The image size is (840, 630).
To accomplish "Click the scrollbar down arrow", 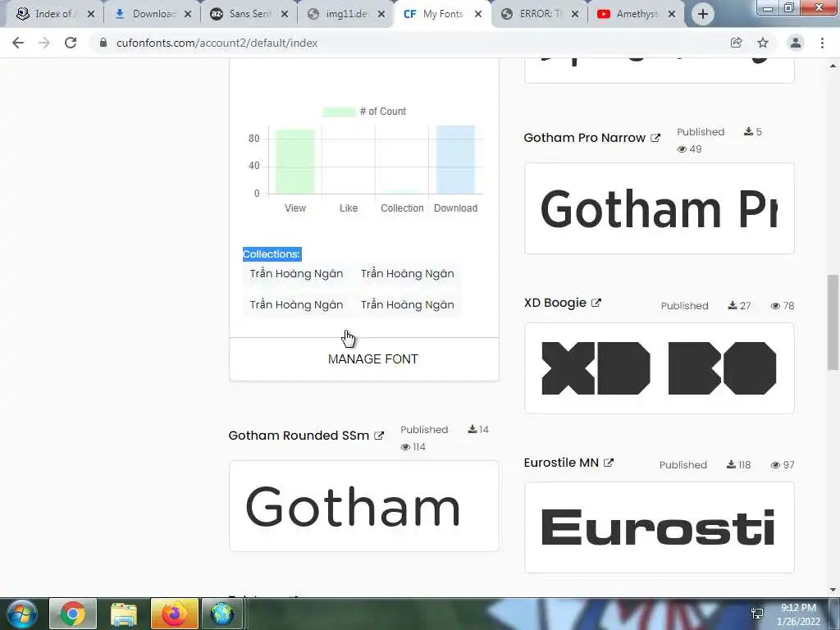I will coord(833,590).
